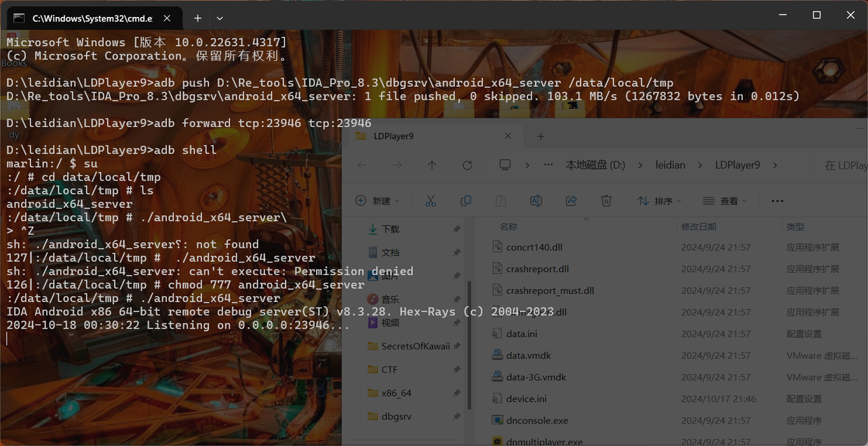
Task: Go up one folder with Up arrow
Action: coord(432,165)
